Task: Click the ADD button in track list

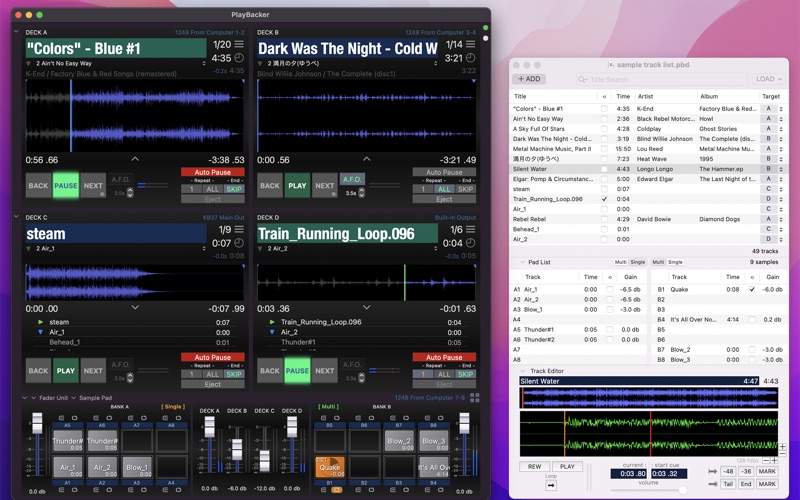Action: click(x=528, y=79)
